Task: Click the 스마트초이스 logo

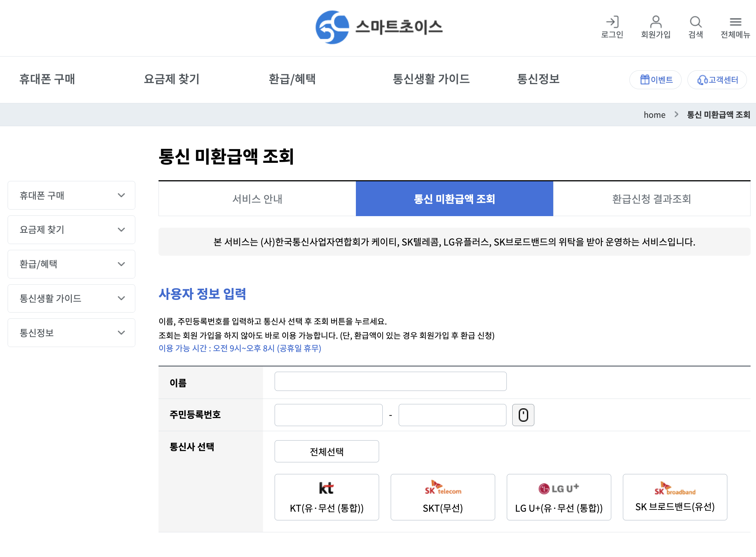Action: click(379, 27)
